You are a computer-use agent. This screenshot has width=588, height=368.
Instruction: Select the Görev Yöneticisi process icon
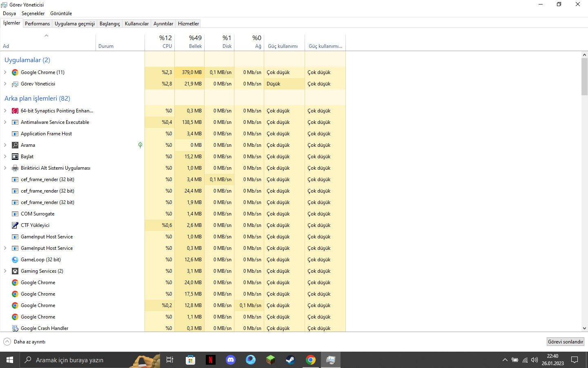point(15,84)
